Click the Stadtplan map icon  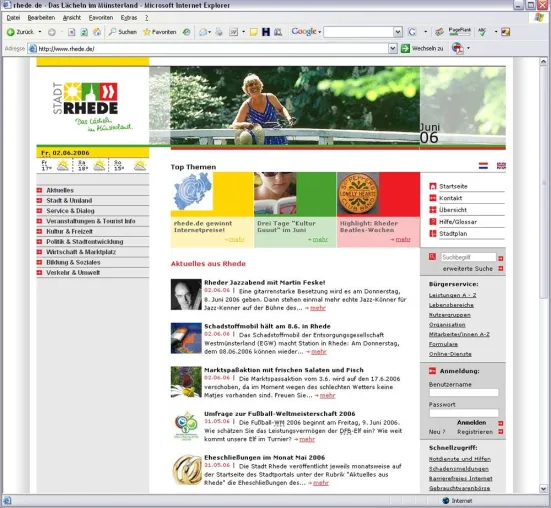click(433, 233)
